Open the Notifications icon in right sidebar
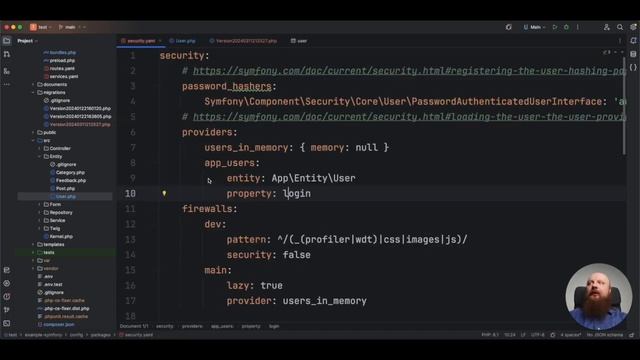The image size is (640, 360). [x=633, y=41]
